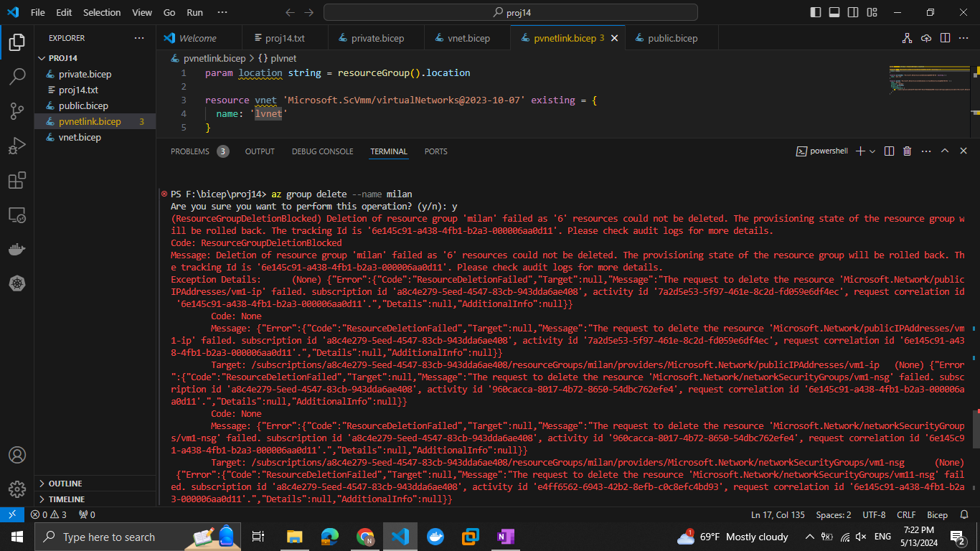Expand the OUTLINE section
Image resolution: width=980 pixels, height=551 pixels.
[x=65, y=484]
